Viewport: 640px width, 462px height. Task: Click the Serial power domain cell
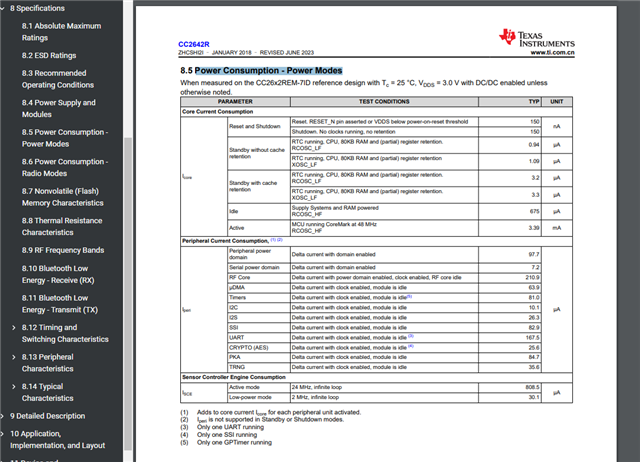pyautogui.click(x=259, y=268)
